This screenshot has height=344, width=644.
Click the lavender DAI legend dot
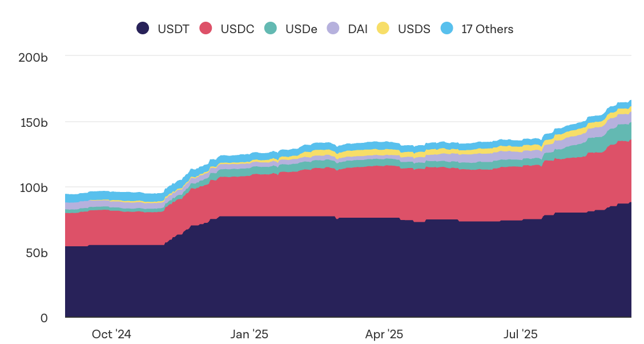[333, 29]
